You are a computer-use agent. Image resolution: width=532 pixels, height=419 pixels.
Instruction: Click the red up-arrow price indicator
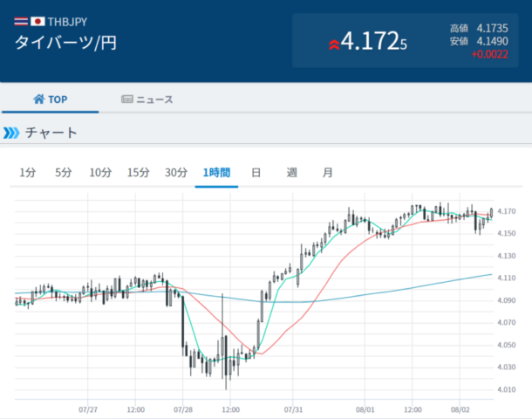[x=334, y=45]
